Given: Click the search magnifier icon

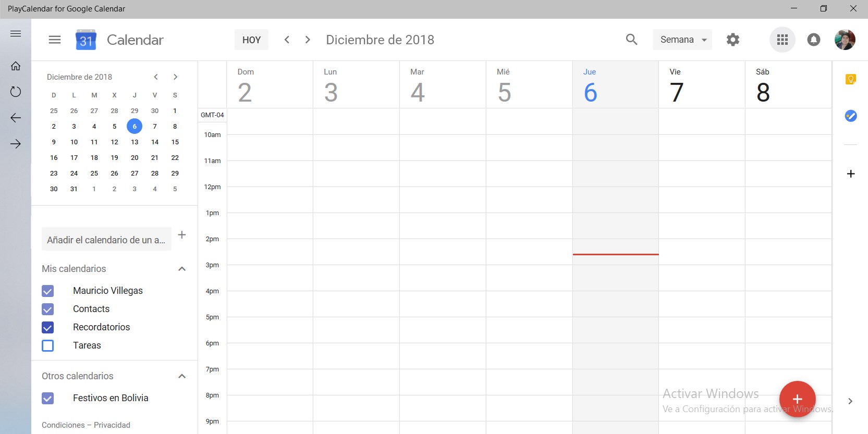Looking at the screenshot, I should point(631,40).
